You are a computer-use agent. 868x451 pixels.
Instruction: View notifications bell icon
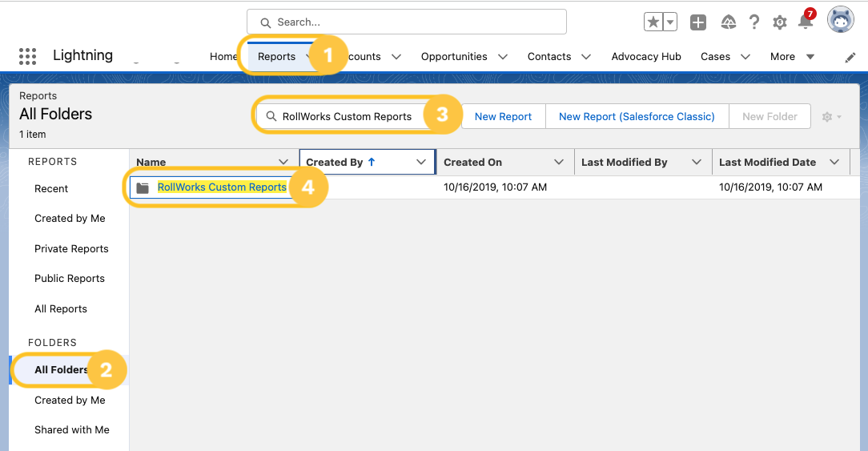[806, 22]
